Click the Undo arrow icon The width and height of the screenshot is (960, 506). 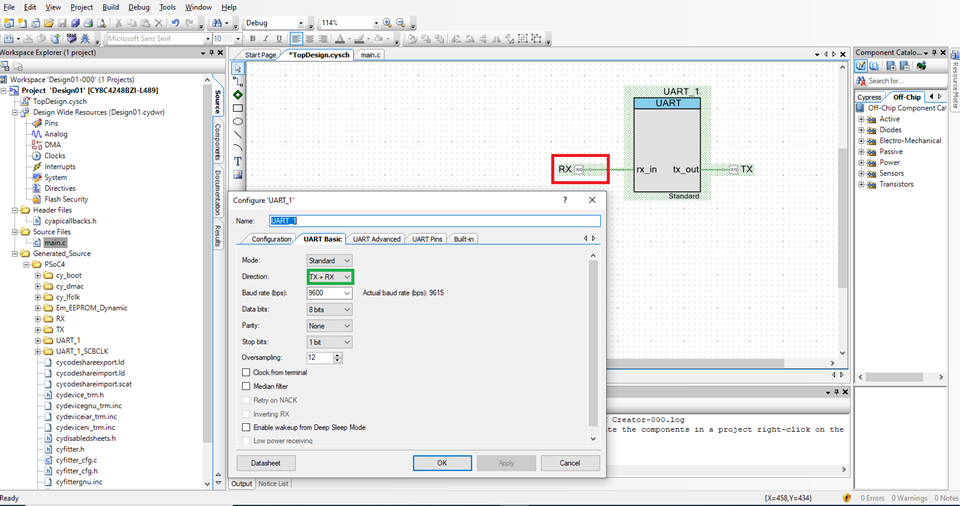point(175,23)
